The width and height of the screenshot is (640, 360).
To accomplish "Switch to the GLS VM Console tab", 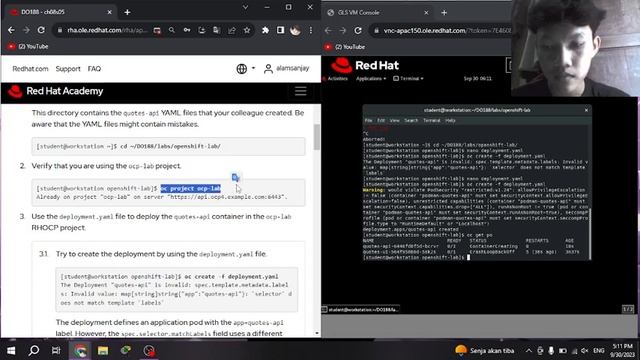I will (378, 13).
